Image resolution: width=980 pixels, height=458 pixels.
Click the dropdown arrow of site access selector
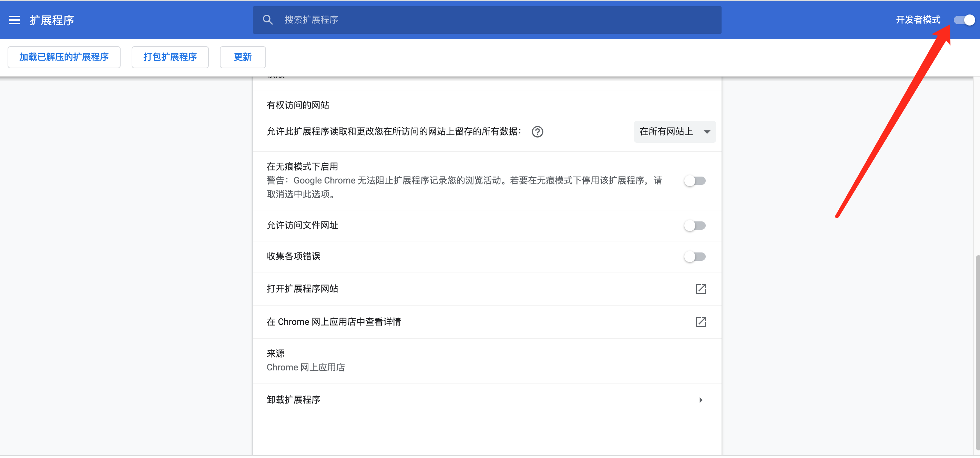706,132
